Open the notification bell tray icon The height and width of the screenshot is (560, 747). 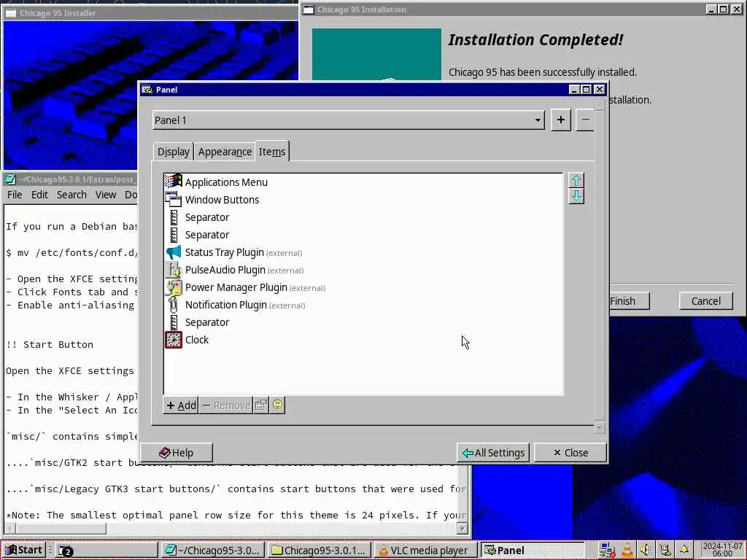684,550
